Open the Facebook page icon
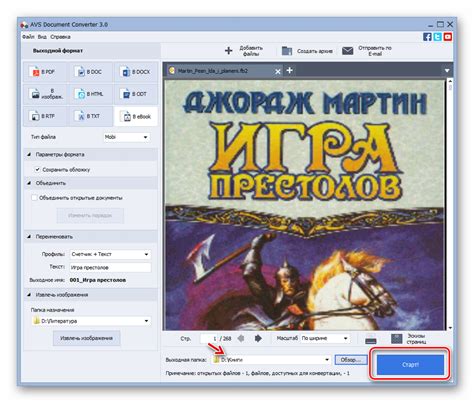Screen dimensions: 474x403 point(427,36)
